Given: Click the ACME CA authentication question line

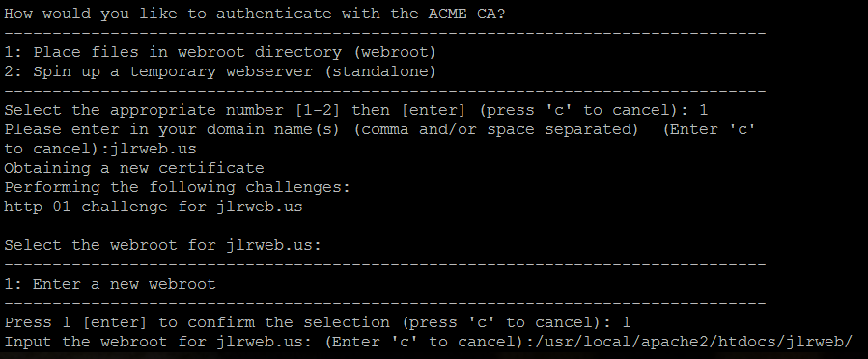Looking at the screenshot, I should coord(255,14).
